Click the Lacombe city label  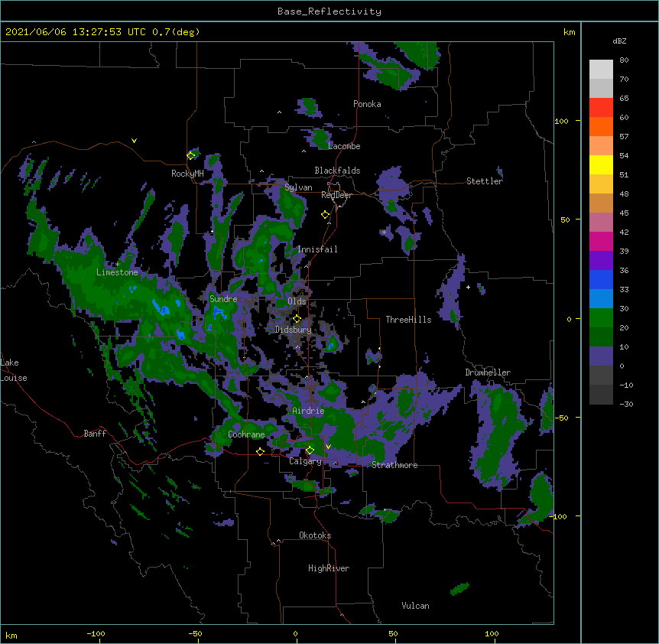(x=344, y=146)
